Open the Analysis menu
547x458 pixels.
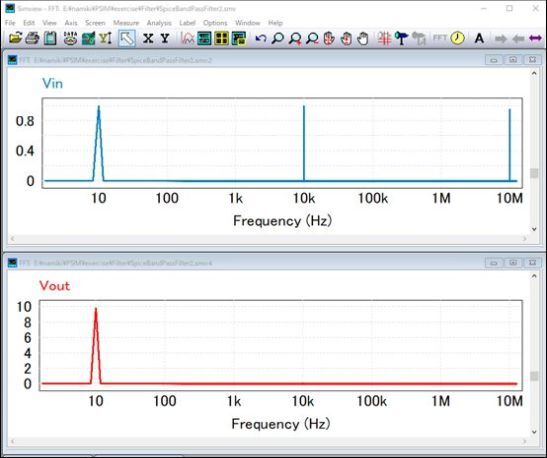point(159,23)
